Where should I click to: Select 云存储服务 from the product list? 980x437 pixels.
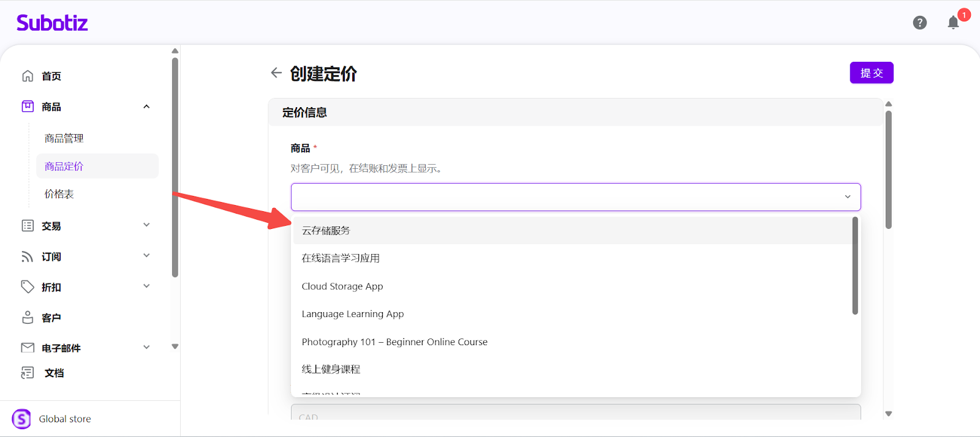pos(326,231)
